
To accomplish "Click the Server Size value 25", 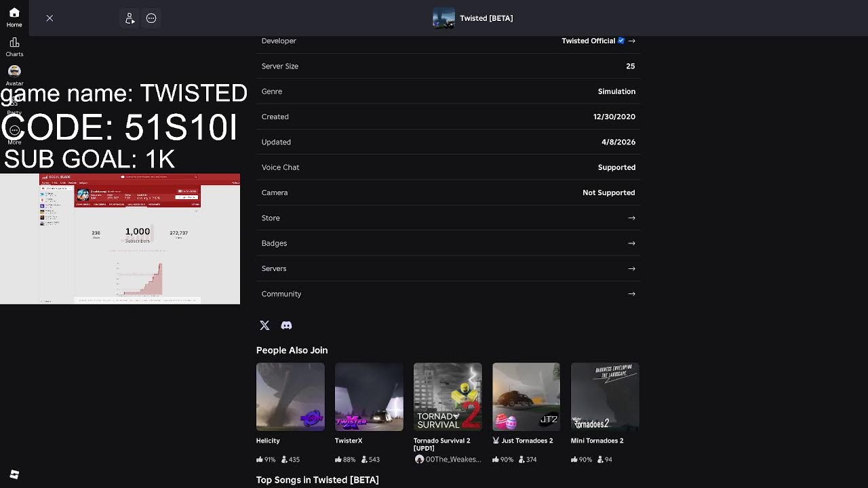I will [x=631, y=66].
